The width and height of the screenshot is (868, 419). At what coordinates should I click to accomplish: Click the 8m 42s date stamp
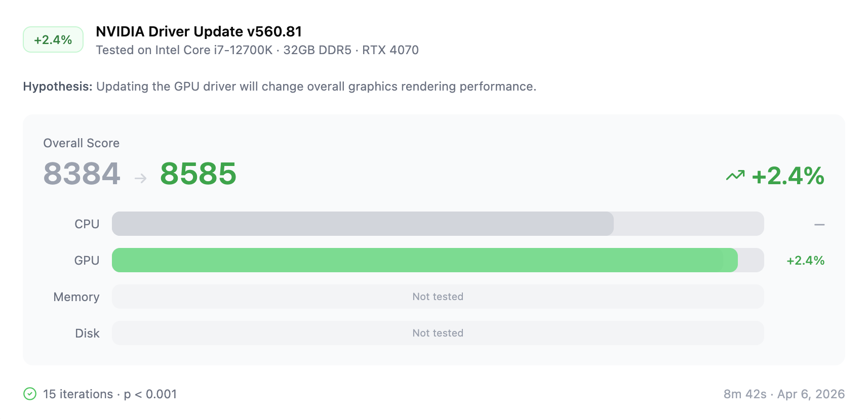coord(783,394)
